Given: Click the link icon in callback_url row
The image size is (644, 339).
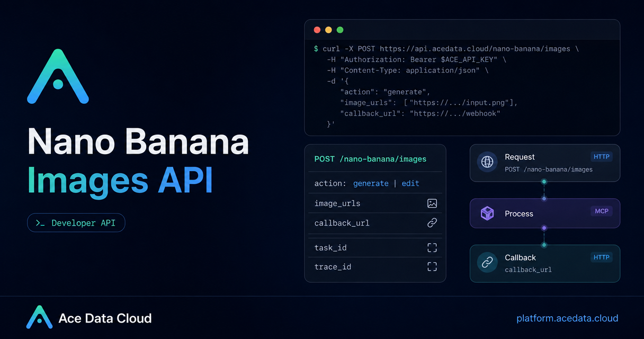Looking at the screenshot, I should click(432, 223).
